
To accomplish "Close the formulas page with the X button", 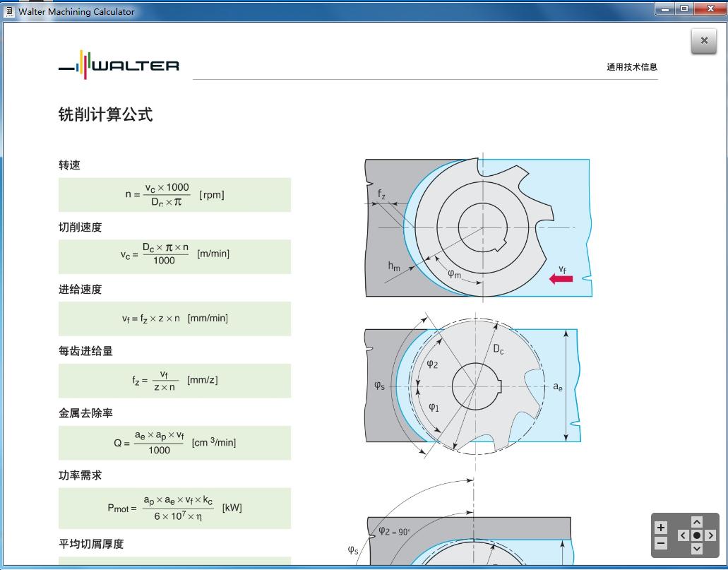I will [703, 40].
